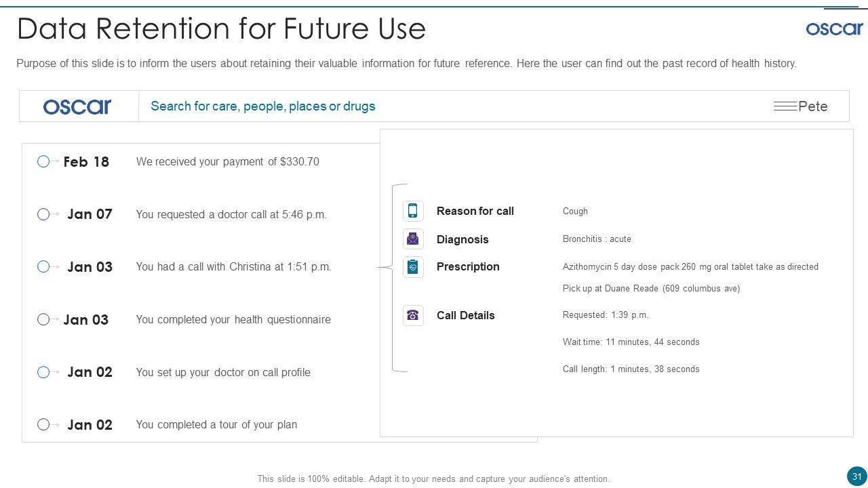Image resolution: width=868 pixels, height=488 pixels.
Task: Open the Pete user menu
Action: pyautogui.click(x=813, y=106)
